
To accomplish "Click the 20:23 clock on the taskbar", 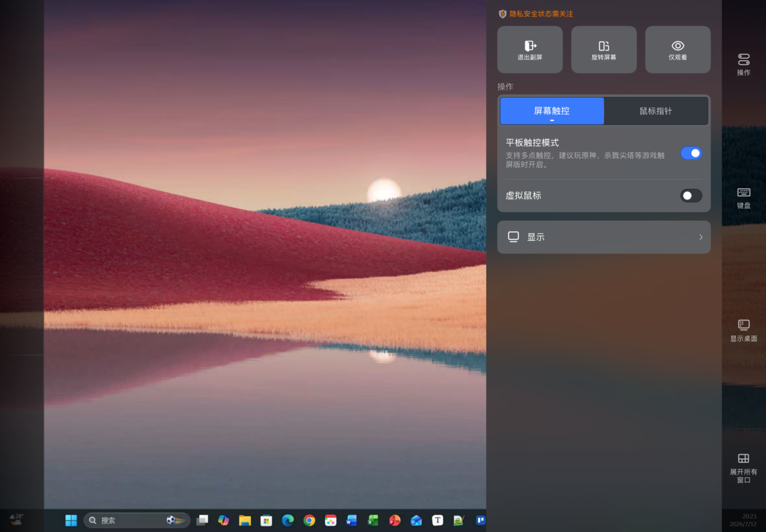I will [750, 516].
